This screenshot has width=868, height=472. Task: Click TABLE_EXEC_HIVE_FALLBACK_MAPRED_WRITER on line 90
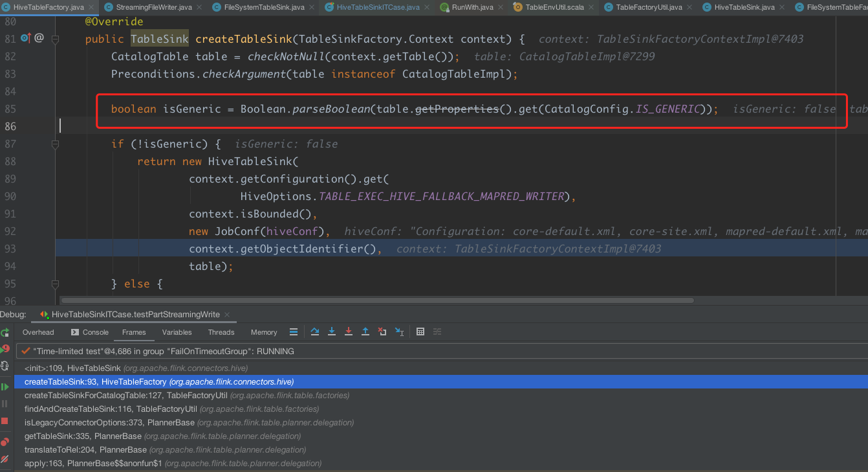click(x=442, y=196)
